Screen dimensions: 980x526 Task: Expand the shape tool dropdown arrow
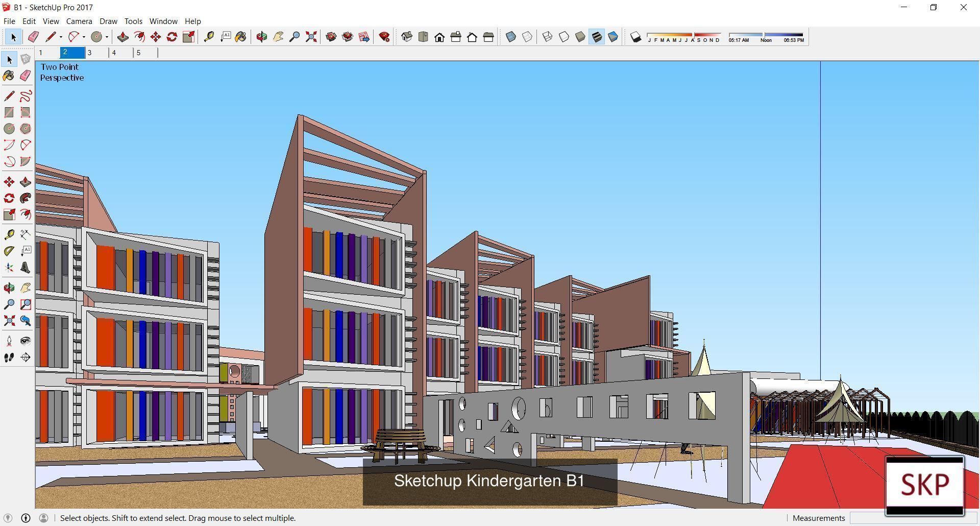[107, 37]
